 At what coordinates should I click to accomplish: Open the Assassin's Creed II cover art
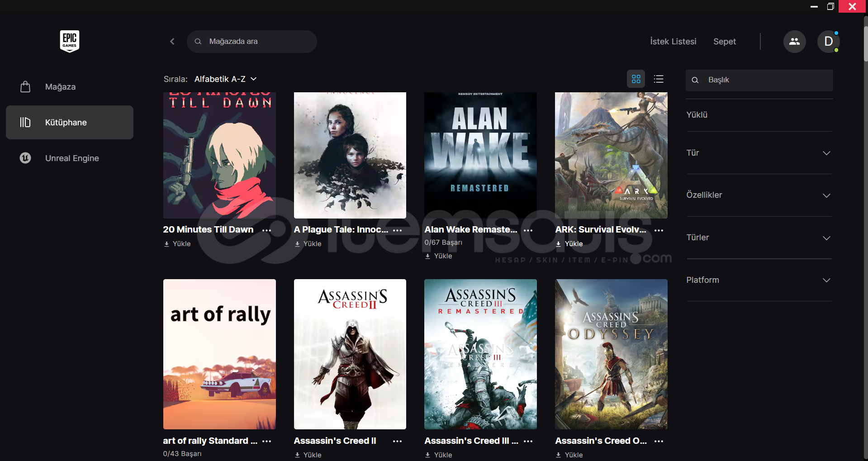click(350, 354)
